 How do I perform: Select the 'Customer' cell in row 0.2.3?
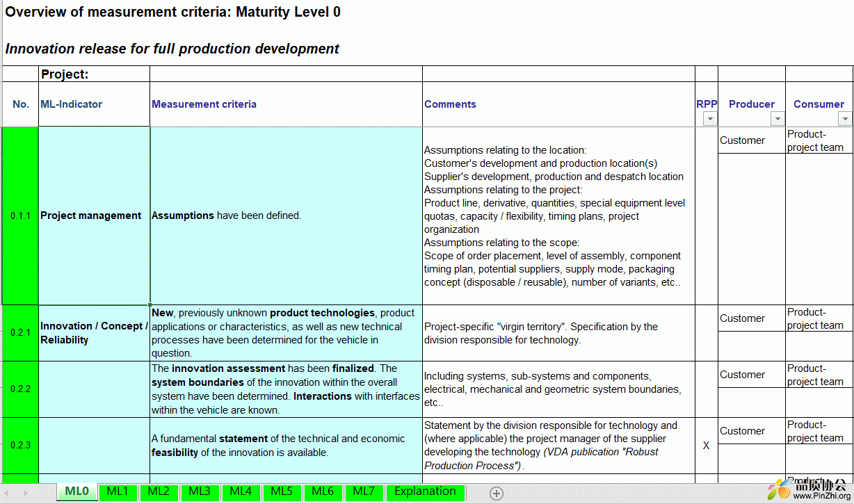752,431
